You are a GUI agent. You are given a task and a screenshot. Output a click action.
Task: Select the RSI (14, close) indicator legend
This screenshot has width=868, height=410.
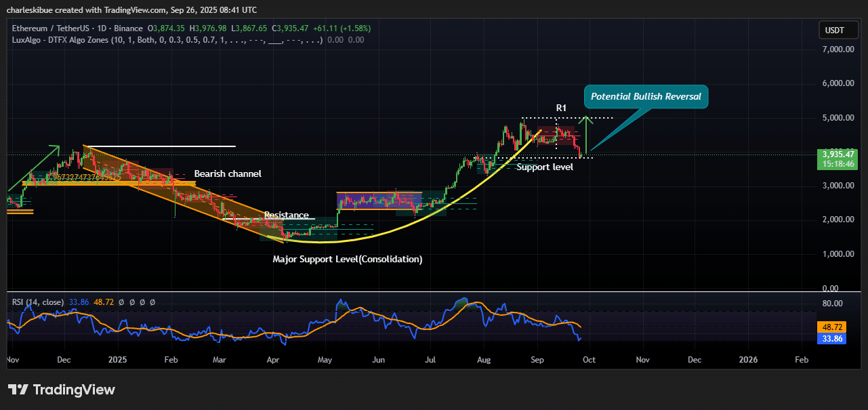(x=38, y=302)
